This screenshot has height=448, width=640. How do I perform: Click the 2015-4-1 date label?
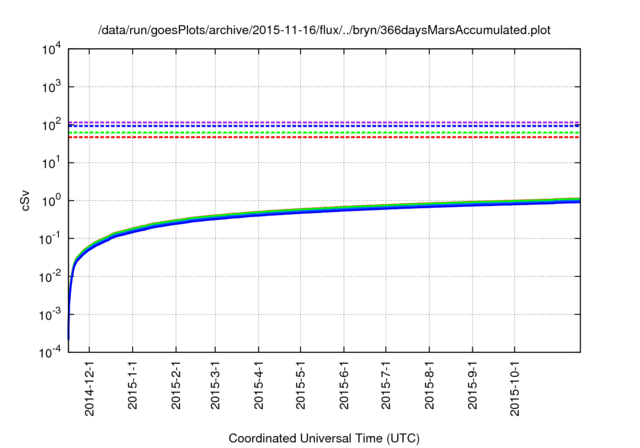pyautogui.click(x=259, y=385)
